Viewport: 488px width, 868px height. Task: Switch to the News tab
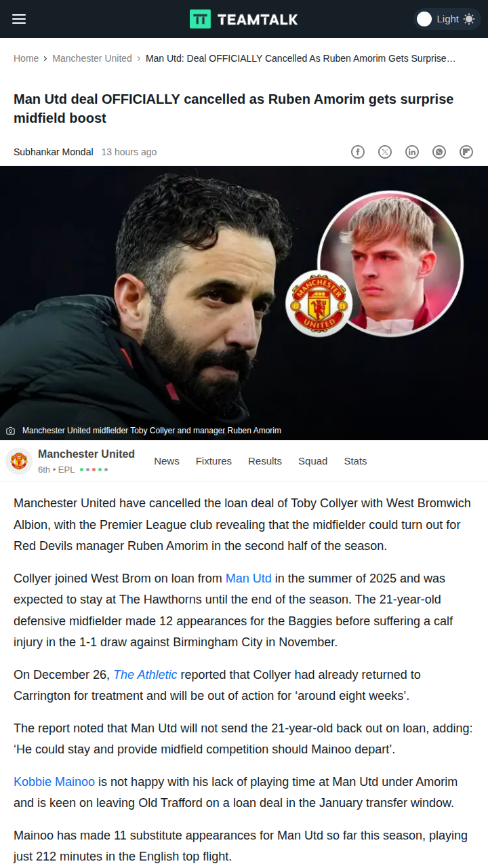pyautogui.click(x=167, y=461)
